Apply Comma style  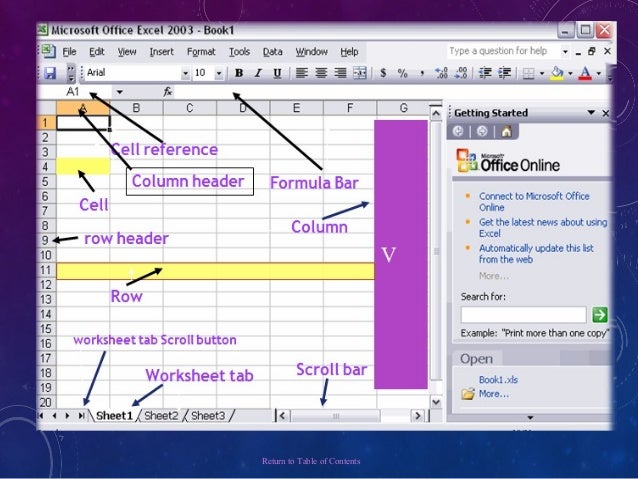tap(422, 74)
